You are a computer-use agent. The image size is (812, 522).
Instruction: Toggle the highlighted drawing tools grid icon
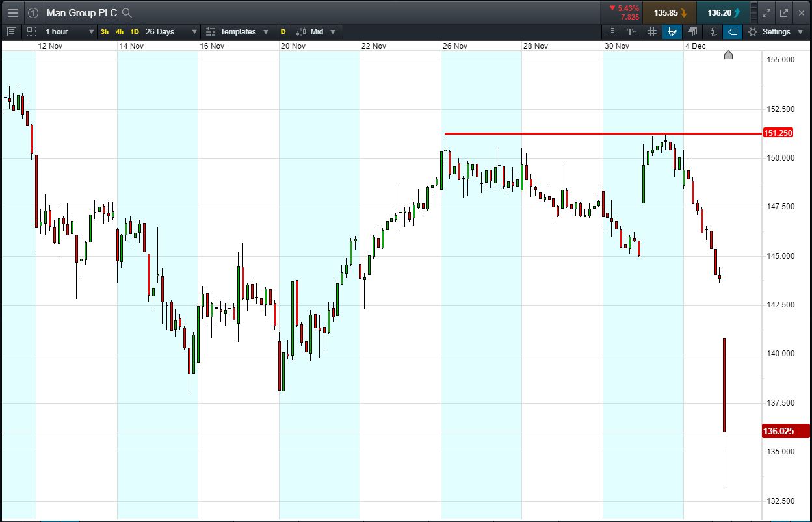tap(672, 31)
